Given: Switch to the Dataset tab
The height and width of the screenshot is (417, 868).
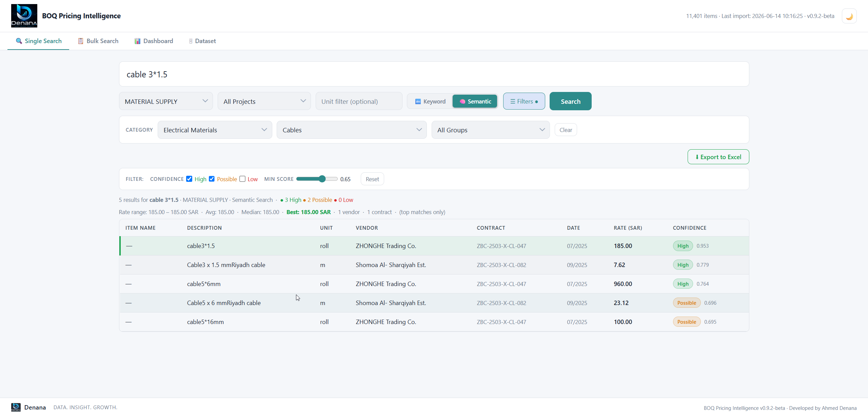Looking at the screenshot, I should pyautogui.click(x=202, y=41).
